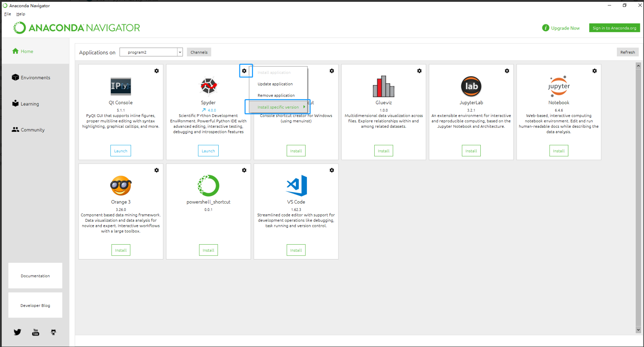This screenshot has width=644, height=347.
Task: Click the JupyterLab lab logo
Action: pos(471,86)
